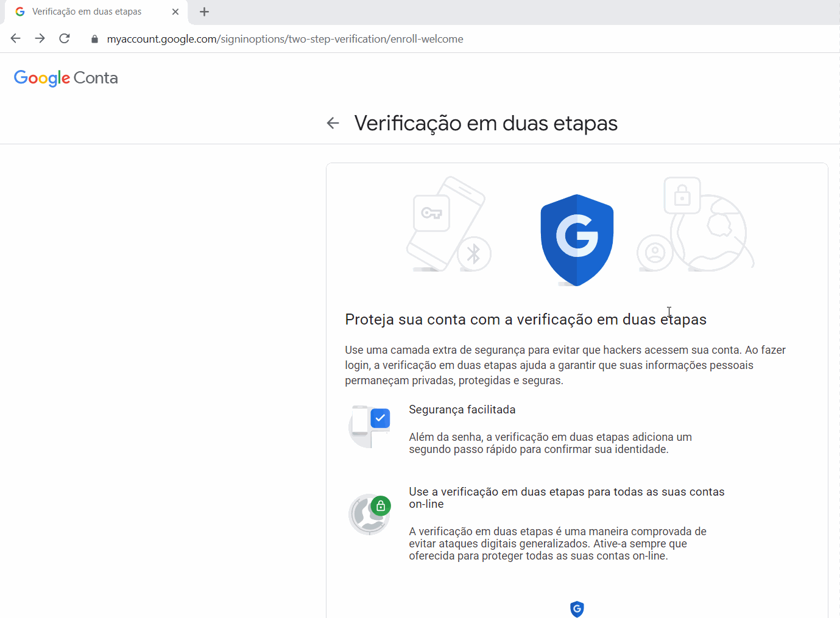This screenshot has width=840, height=618.
Task: Reload the page with refresh icon
Action: pyautogui.click(x=65, y=38)
